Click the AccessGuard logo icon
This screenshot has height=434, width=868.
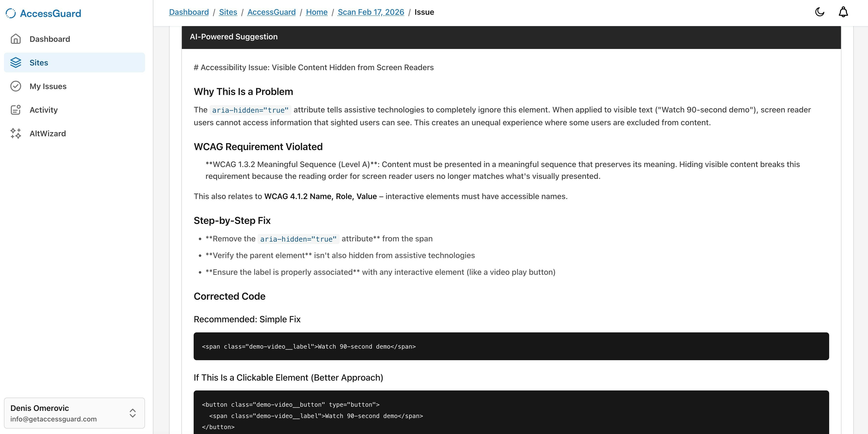(x=11, y=14)
